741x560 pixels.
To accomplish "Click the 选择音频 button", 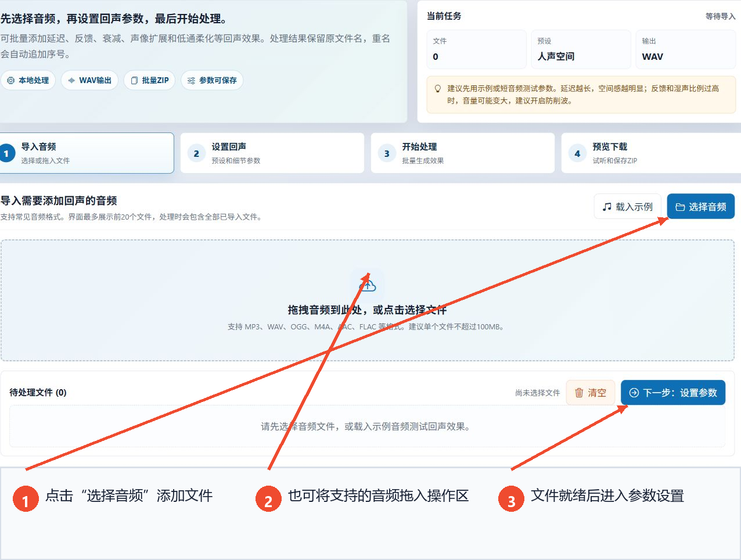I will click(701, 207).
